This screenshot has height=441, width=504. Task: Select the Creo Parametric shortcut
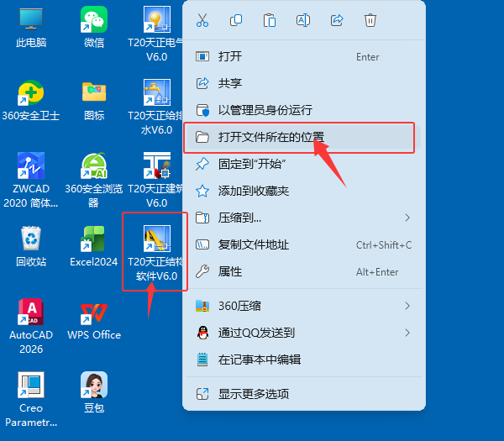31,399
